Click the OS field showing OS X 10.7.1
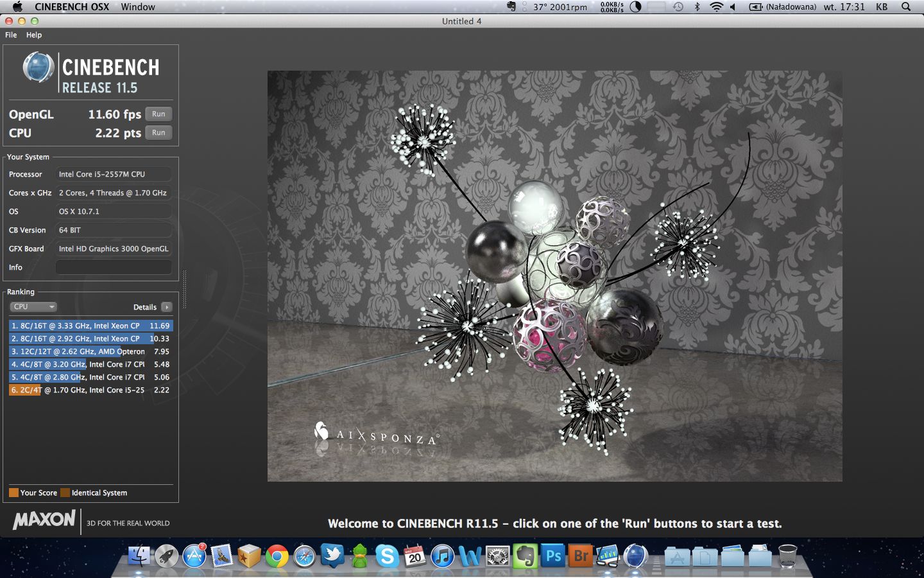Screen dimensions: 924x578 114,211
